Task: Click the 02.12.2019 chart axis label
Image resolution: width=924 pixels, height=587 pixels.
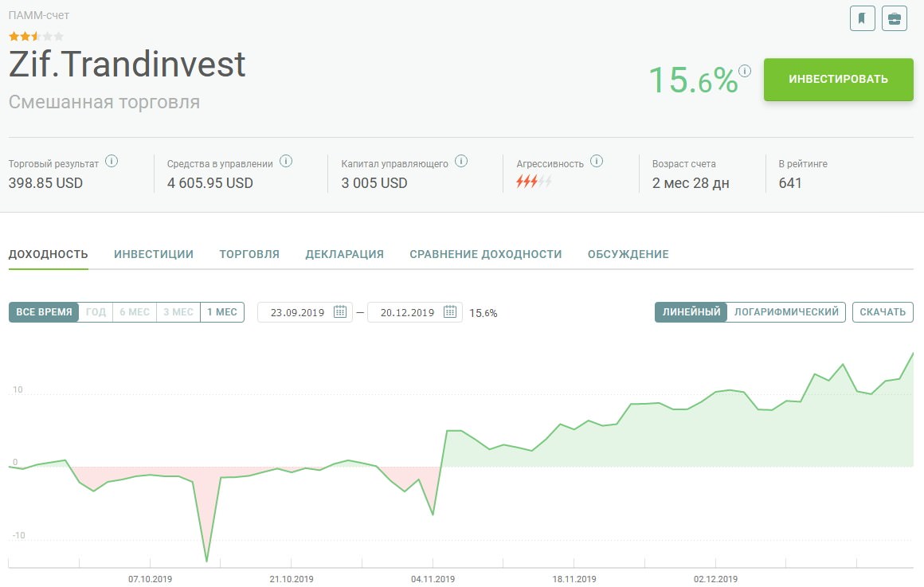Action: [715, 579]
